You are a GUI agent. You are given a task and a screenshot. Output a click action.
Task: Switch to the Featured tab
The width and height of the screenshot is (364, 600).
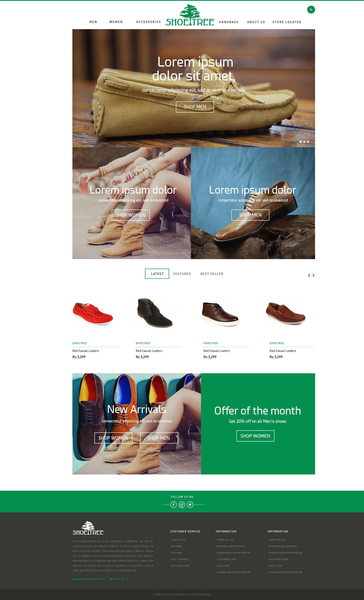(x=182, y=274)
